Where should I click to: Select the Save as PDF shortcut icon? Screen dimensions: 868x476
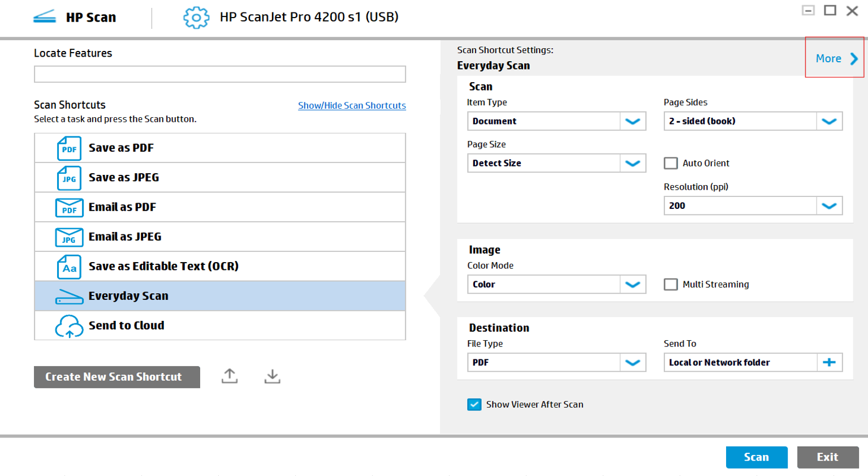point(68,148)
